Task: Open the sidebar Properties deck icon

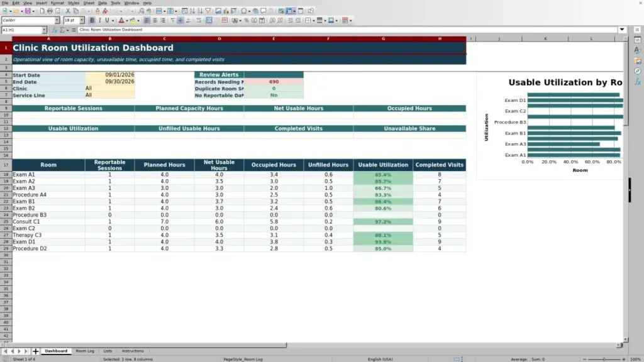Action: coord(638,40)
